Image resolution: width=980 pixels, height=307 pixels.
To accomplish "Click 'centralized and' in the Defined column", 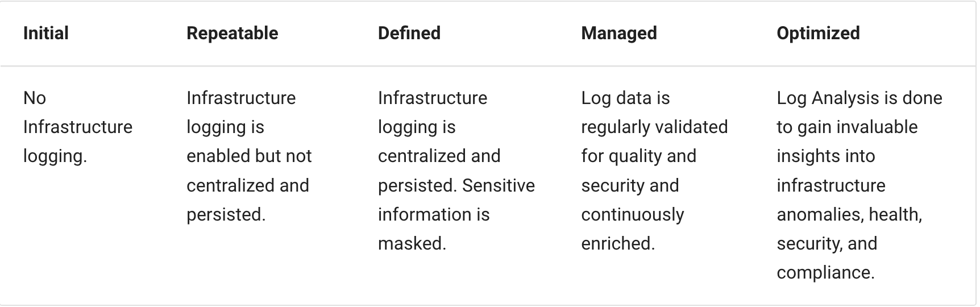I will tap(439, 156).
